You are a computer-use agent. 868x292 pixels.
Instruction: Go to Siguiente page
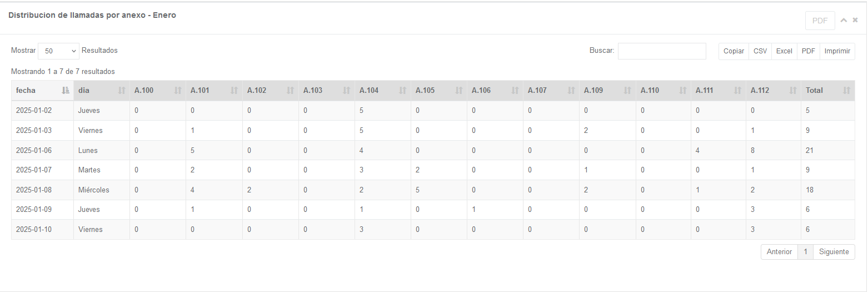coord(834,252)
